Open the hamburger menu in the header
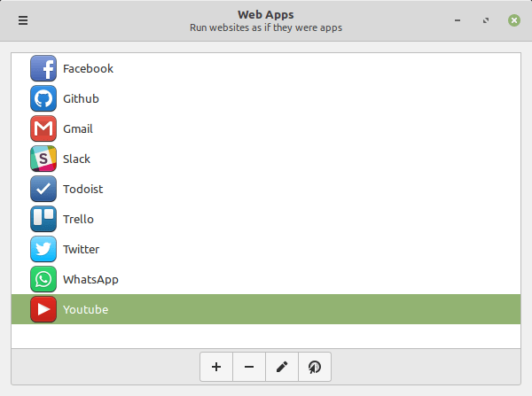 23,20
